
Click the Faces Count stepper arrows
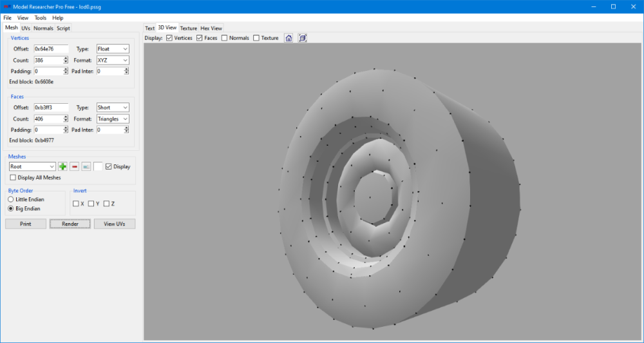(x=66, y=119)
